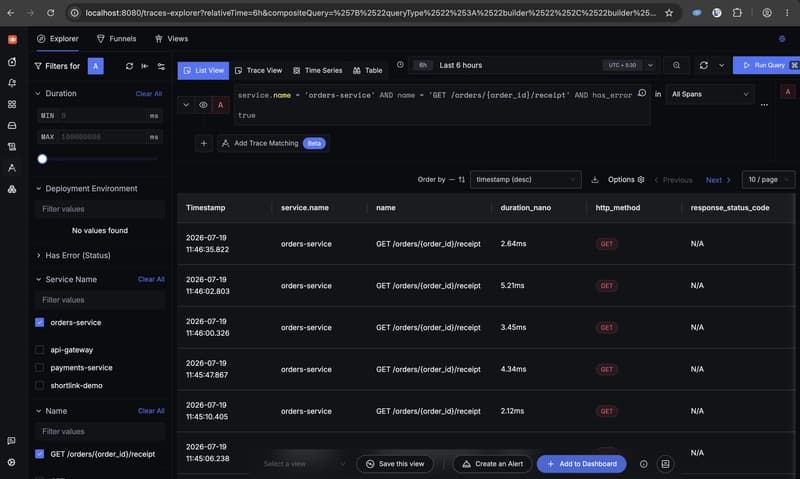
Task: Expand the Has Error (Status) section
Action: 38,255
